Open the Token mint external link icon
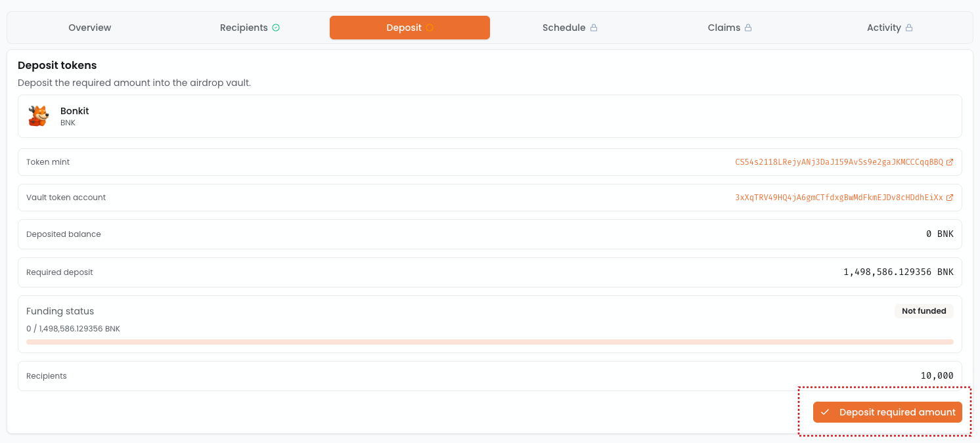Image resolution: width=980 pixels, height=443 pixels. pyautogui.click(x=950, y=162)
